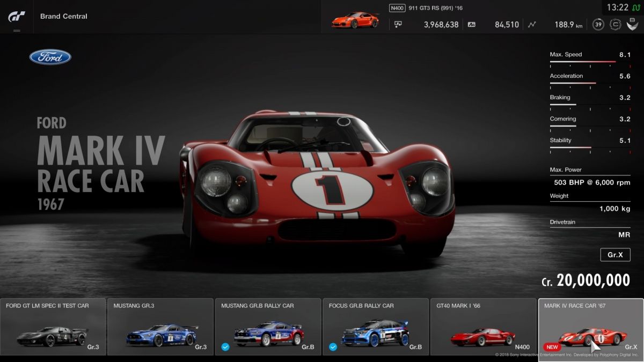
Task: Click the Max. Power label
Action: click(566, 170)
